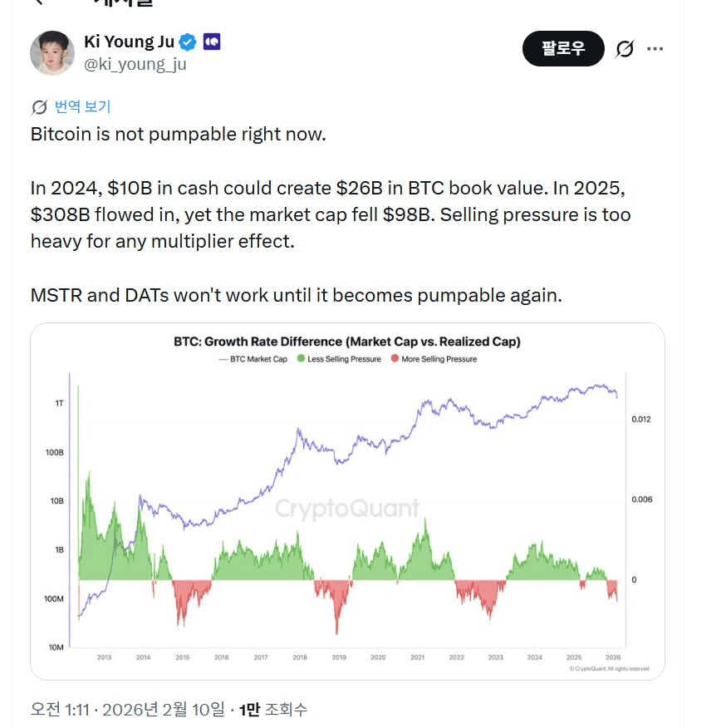Screen dimensions: 726x728
Task: Click the chart title about Growth Rate Difference
Action: point(346,342)
